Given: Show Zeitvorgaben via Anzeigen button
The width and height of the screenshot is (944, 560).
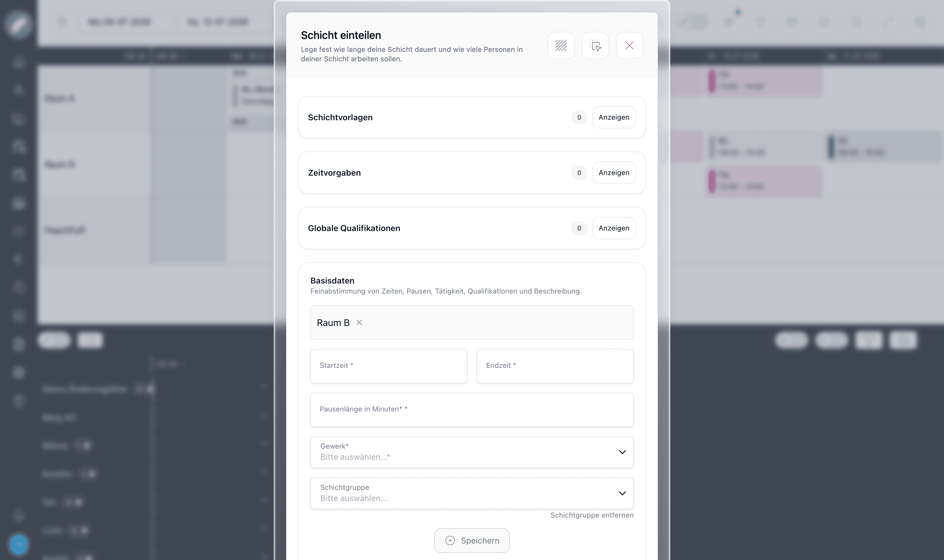Looking at the screenshot, I should [614, 173].
